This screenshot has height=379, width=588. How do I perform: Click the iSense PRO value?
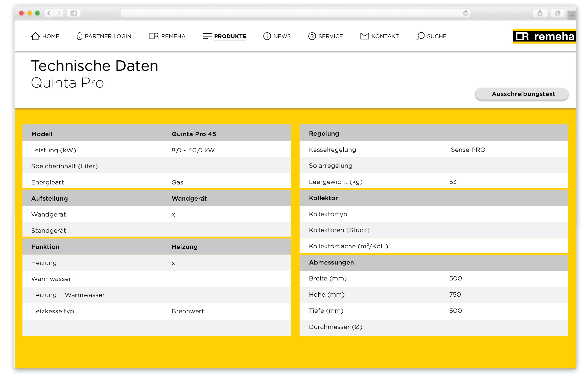pos(467,150)
